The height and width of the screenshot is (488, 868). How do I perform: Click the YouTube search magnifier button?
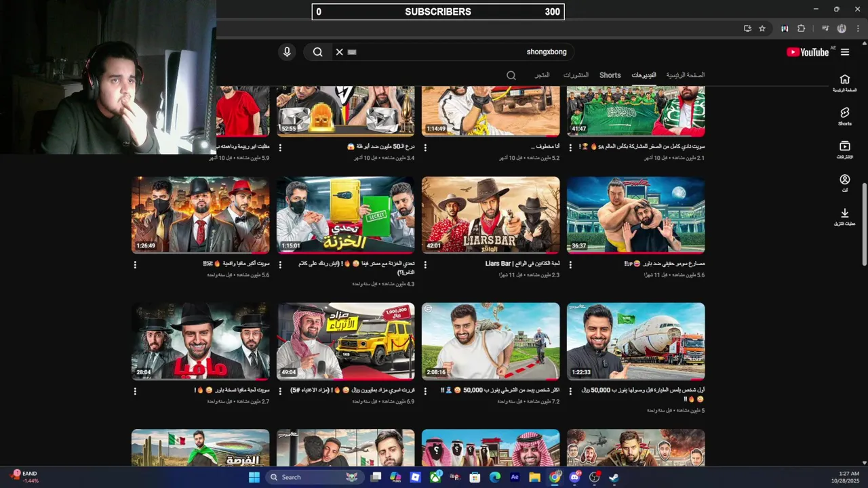coord(317,52)
